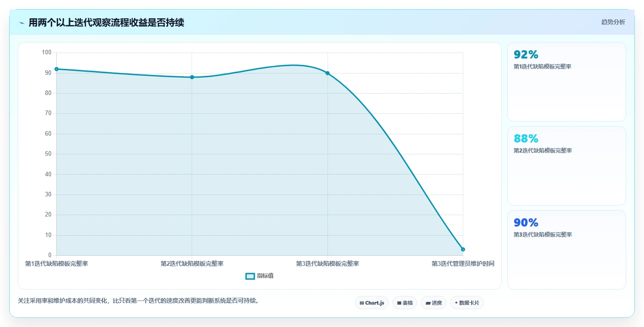The width and height of the screenshot is (644, 327).
Task: Click the 92% value in the first card
Action: pyautogui.click(x=526, y=55)
